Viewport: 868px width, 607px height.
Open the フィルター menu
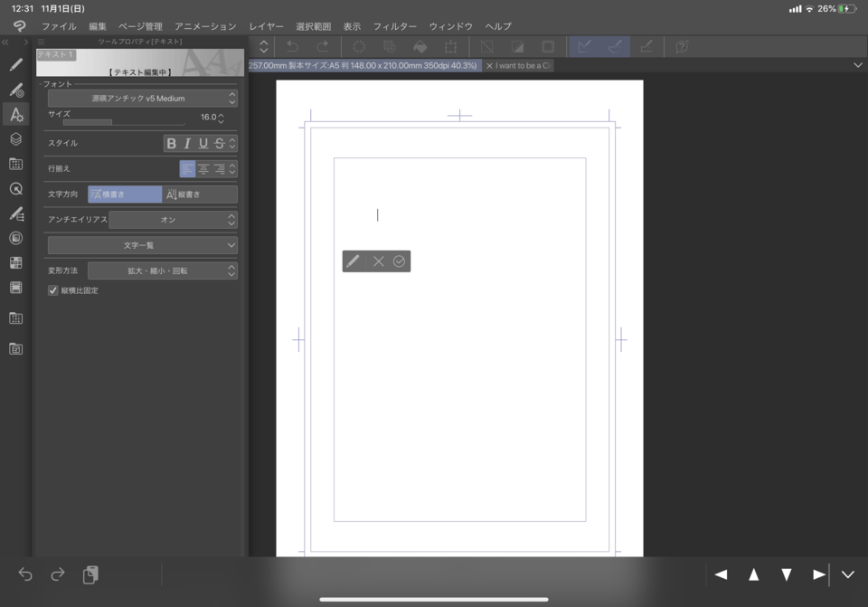[x=395, y=26]
